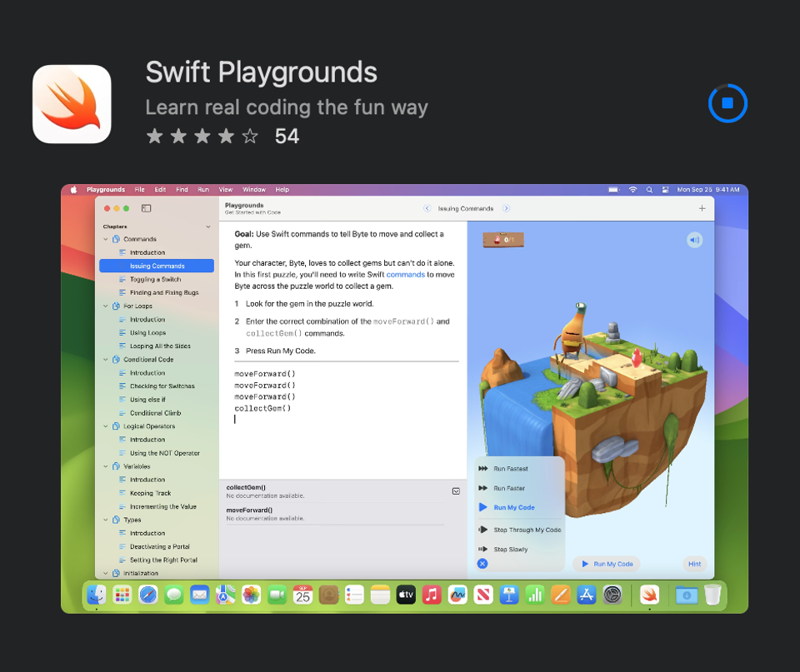Open the Playgrounds menu
This screenshot has width=800, height=672.
point(106,190)
